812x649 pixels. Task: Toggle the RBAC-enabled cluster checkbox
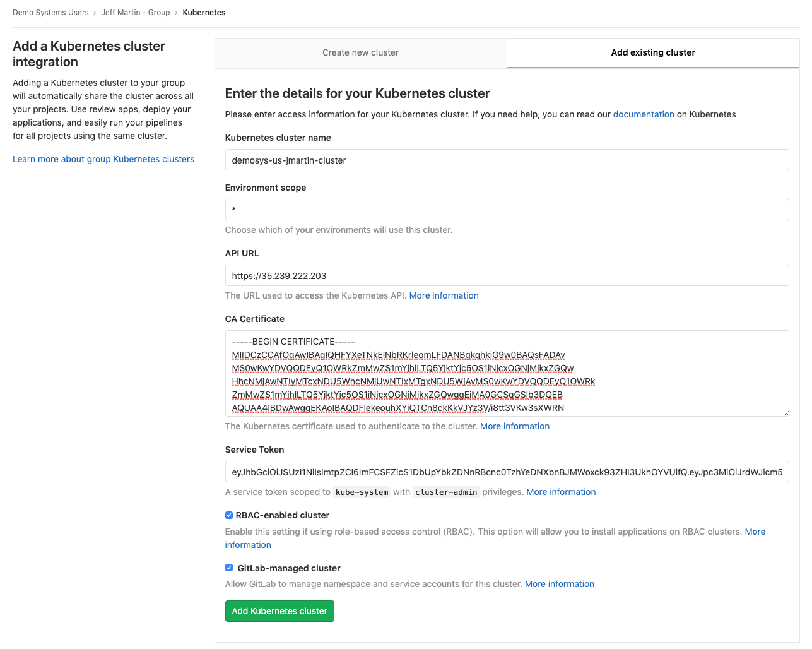(229, 515)
